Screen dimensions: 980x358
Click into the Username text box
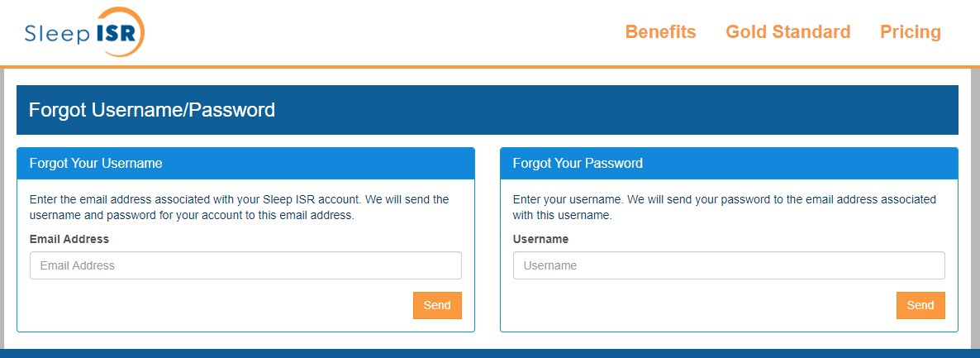tap(729, 265)
